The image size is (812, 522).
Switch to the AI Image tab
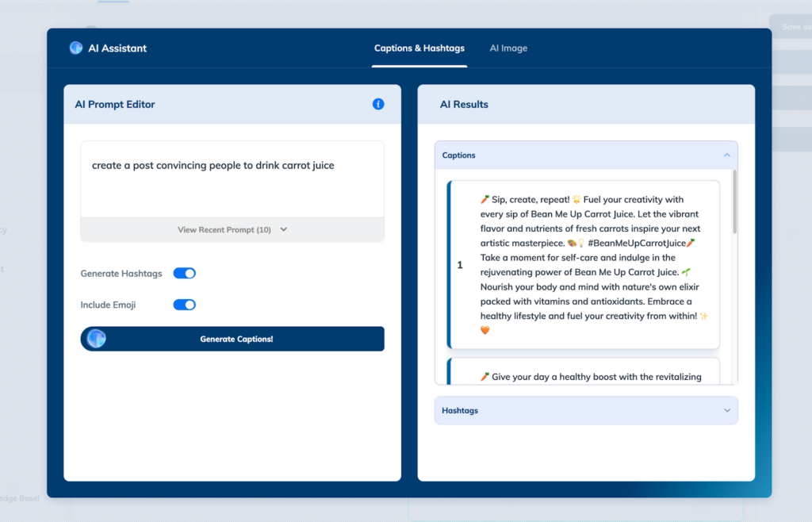click(508, 48)
